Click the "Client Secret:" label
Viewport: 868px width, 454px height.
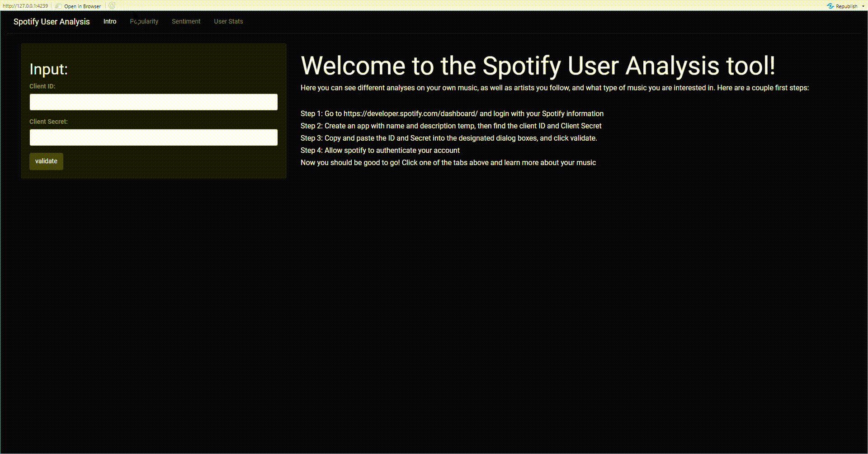pyautogui.click(x=48, y=122)
